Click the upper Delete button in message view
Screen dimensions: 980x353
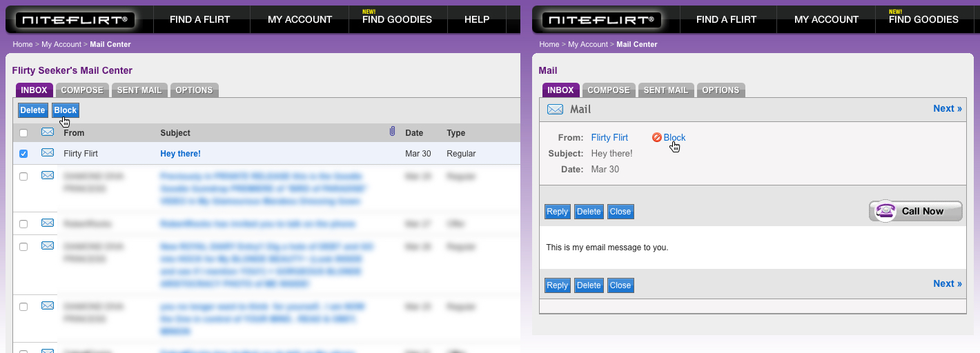[x=589, y=212]
